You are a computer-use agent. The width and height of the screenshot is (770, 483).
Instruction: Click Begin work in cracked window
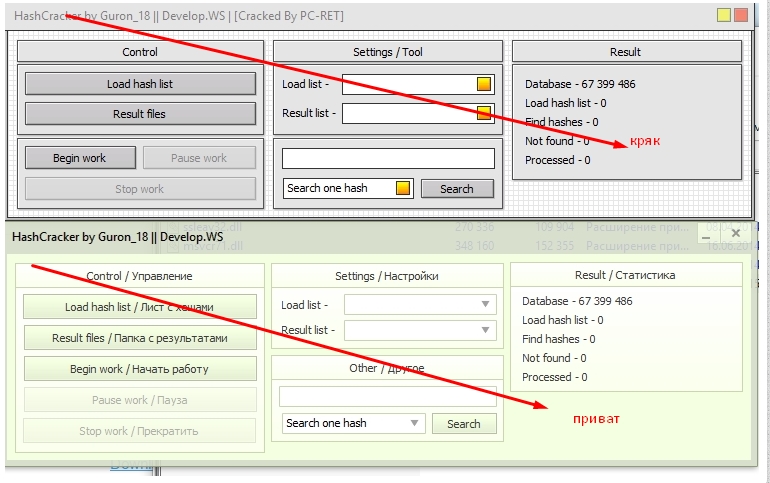coord(80,158)
